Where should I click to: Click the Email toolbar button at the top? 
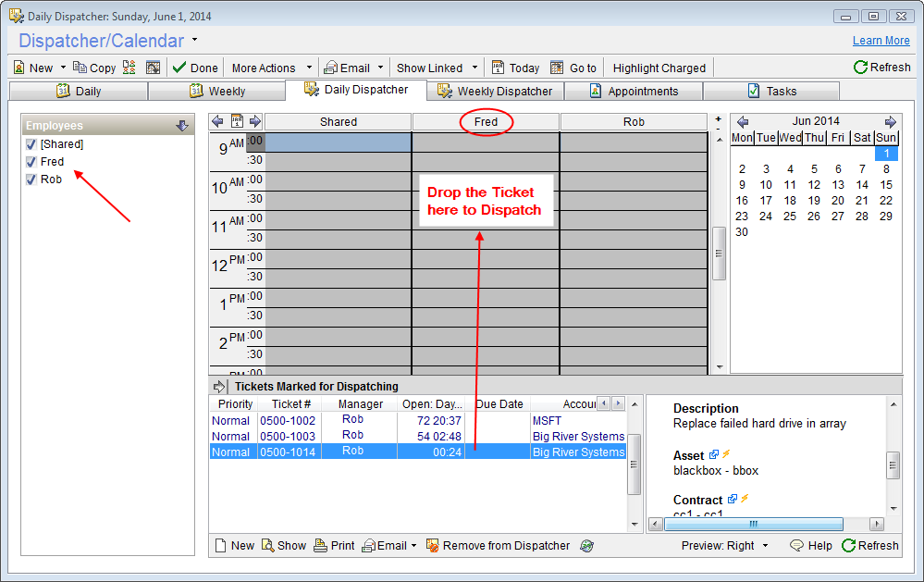pyautogui.click(x=347, y=68)
